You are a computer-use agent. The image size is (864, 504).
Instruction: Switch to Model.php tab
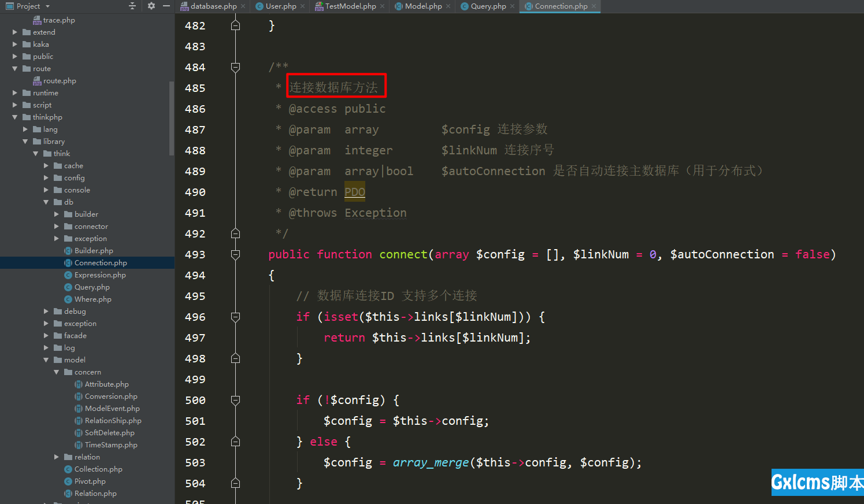point(423,6)
